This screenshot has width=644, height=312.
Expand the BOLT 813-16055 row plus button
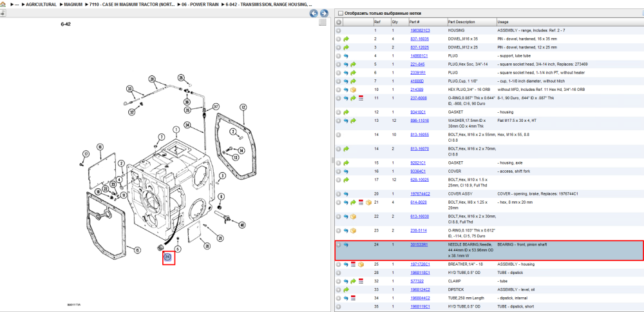339,135
